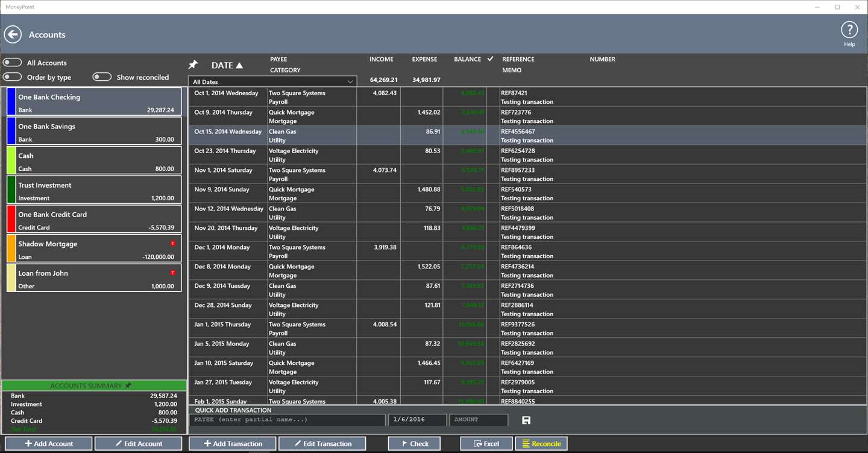This screenshot has height=453, width=868.
Task: Click the back arrow next to Accounts
Action: 13,34
